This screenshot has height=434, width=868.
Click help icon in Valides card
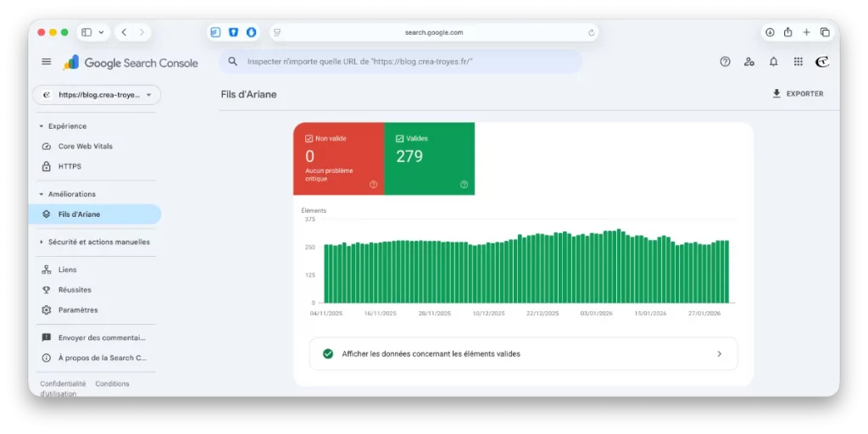click(464, 184)
